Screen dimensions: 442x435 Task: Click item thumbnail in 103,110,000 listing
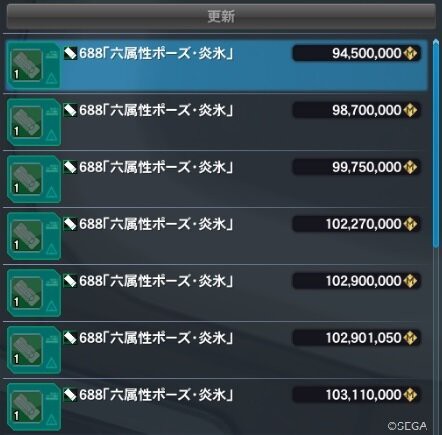point(27,407)
